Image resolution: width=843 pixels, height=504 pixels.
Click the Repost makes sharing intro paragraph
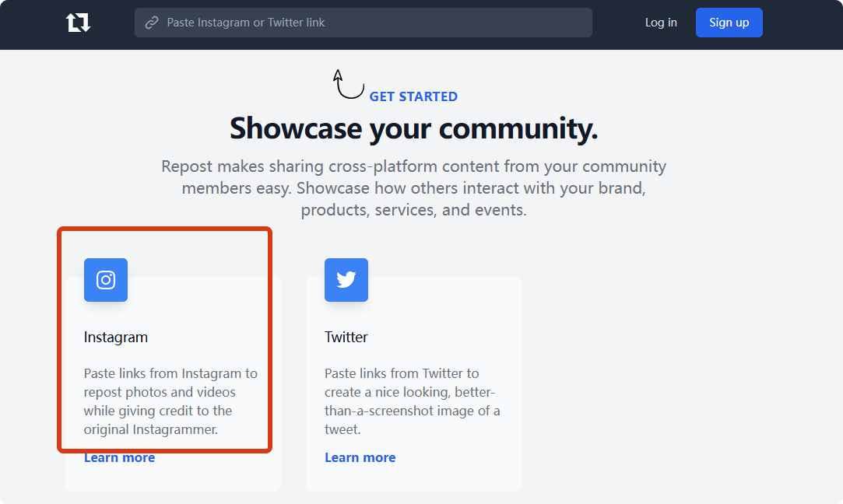[x=413, y=188]
